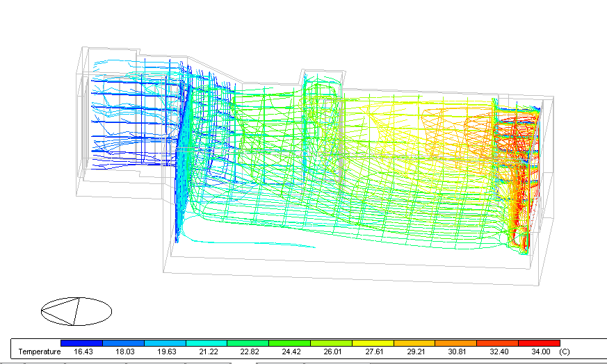Click the 19.63 legend value
607x364 pixels.
pyautogui.click(x=167, y=351)
